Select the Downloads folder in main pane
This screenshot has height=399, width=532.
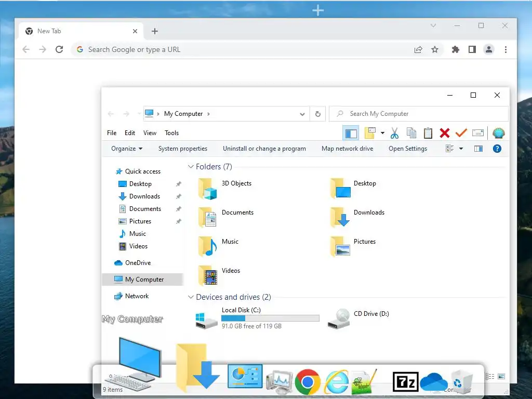(357, 217)
